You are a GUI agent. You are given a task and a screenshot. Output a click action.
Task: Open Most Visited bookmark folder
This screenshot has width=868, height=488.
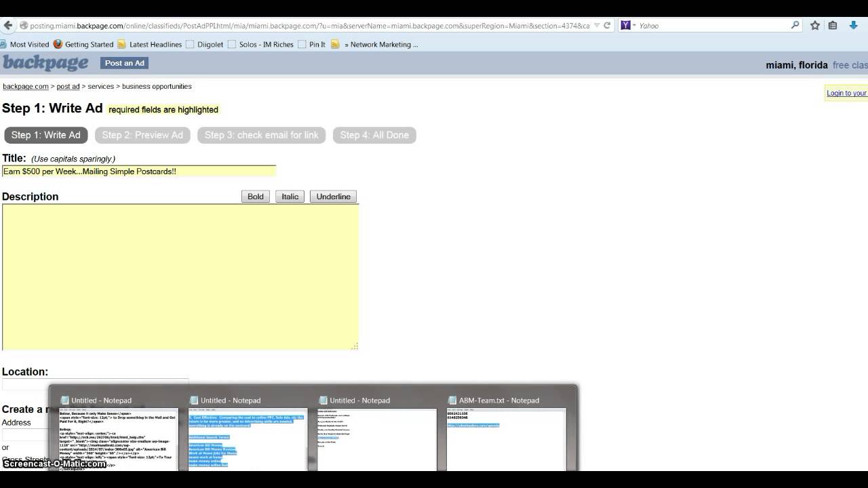[24, 44]
